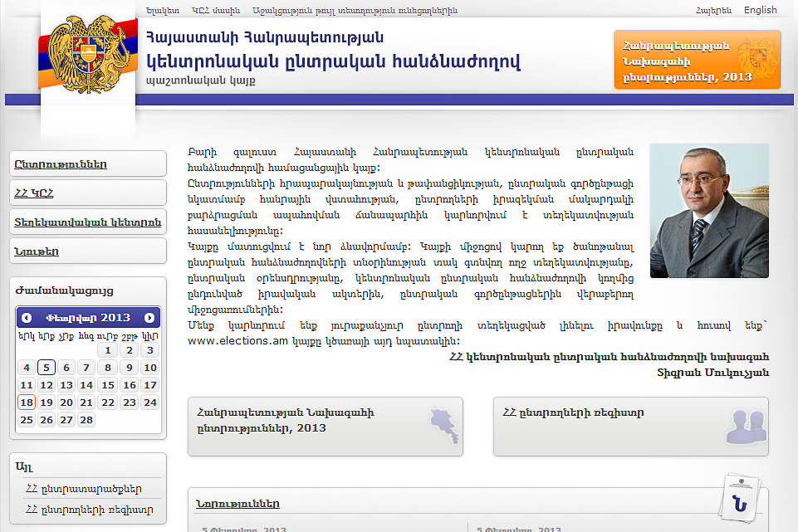Click the chairman's portrait photo
The width and height of the screenshot is (798, 532).
pos(709,211)
